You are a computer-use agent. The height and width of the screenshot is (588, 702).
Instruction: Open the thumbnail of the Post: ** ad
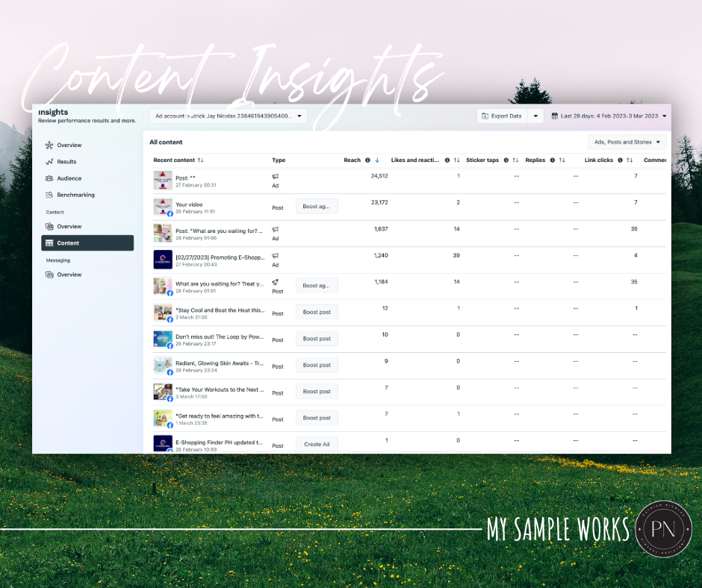tap(163, 181)
